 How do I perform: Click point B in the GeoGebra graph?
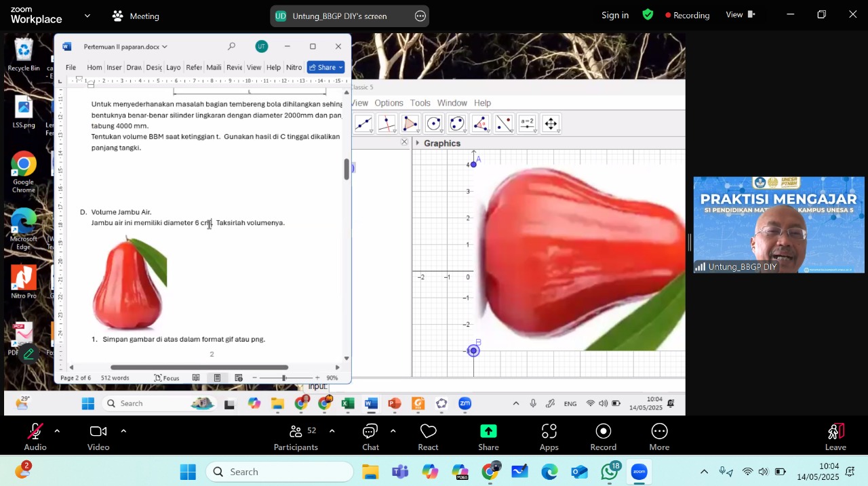(473, 350)
